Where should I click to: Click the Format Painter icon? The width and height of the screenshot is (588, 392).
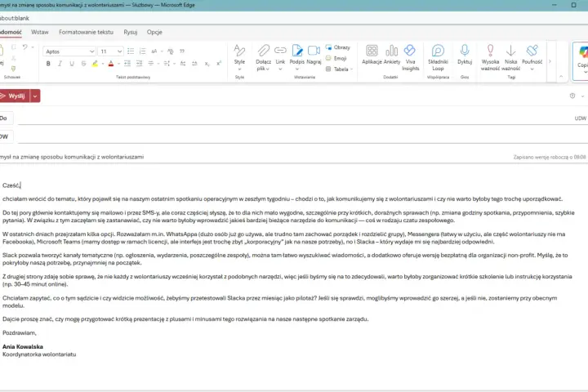(x=14, y=69)
